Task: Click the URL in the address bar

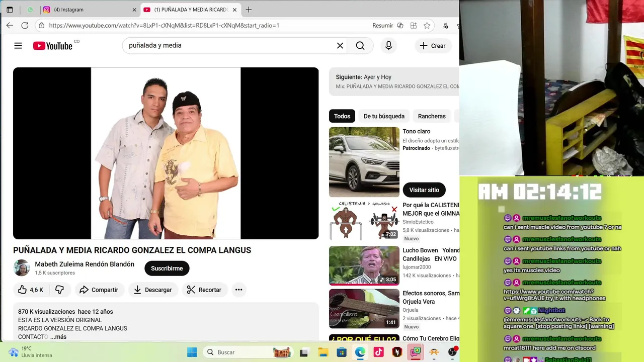Action: point(164,25)
